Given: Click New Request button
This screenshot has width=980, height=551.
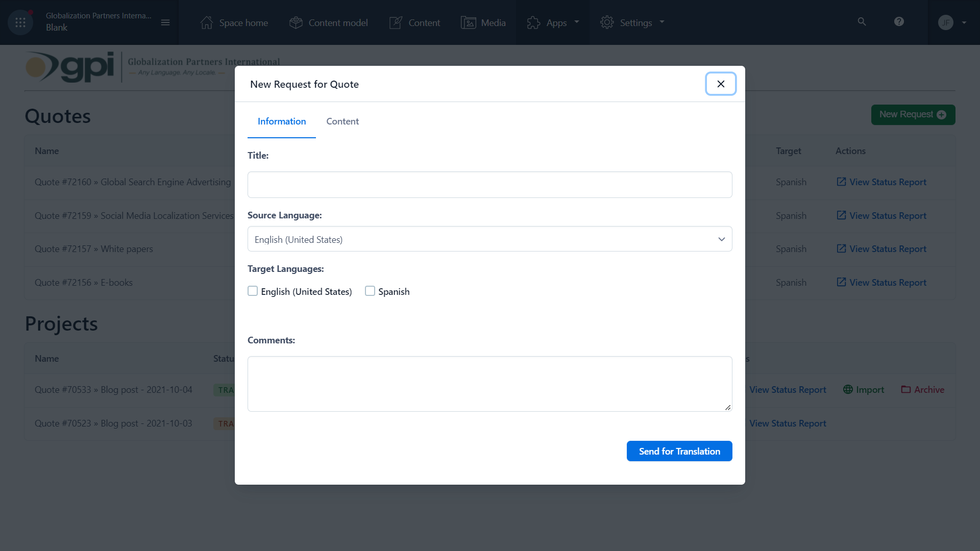Looking at the screenshot, I should 913,114.
